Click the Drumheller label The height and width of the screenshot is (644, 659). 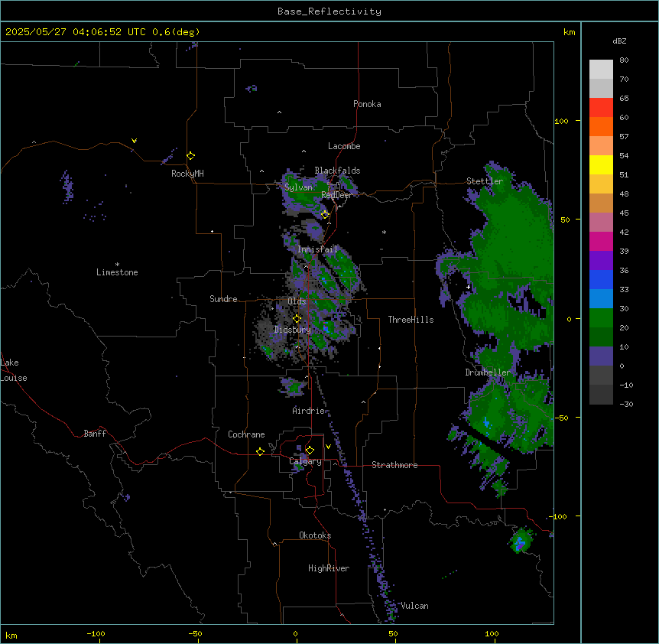point(488,372)
